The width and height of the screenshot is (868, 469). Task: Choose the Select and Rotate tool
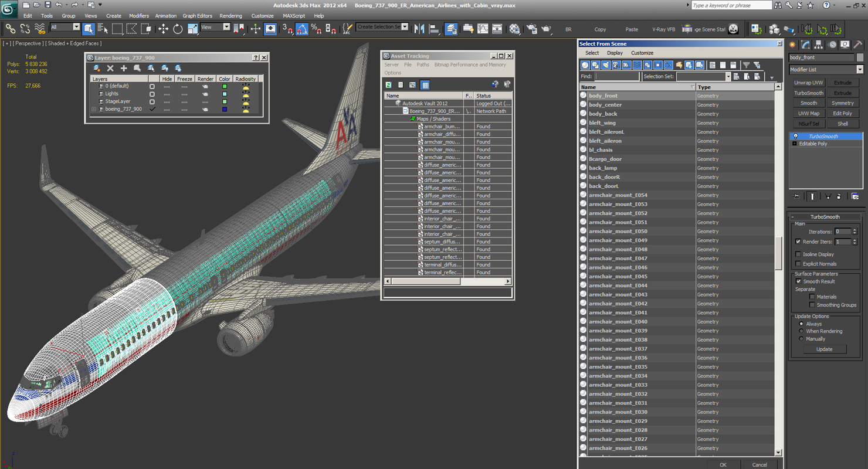pyautogui.click(x=178, y=29)
